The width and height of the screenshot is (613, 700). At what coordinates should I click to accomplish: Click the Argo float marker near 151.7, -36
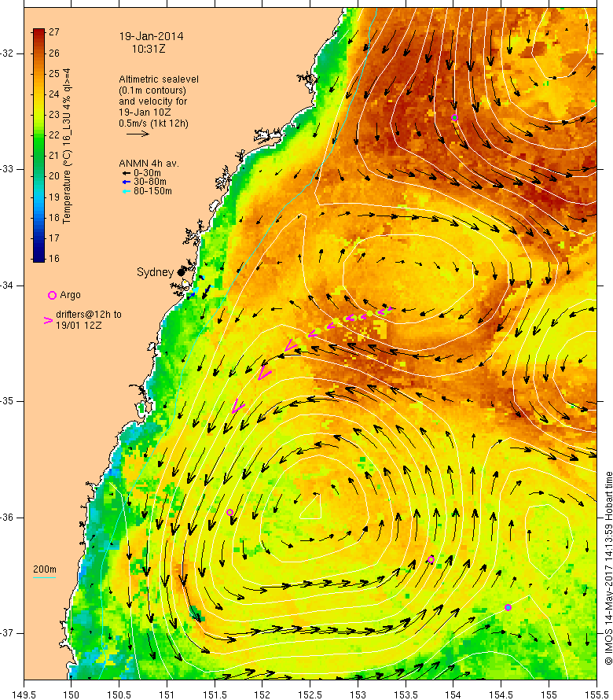(x=229, y=513)
